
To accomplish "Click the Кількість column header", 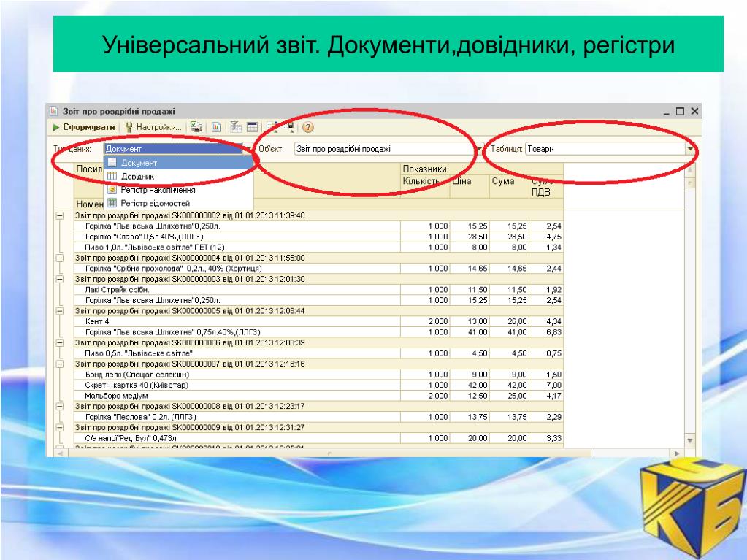I will (425, 187).
